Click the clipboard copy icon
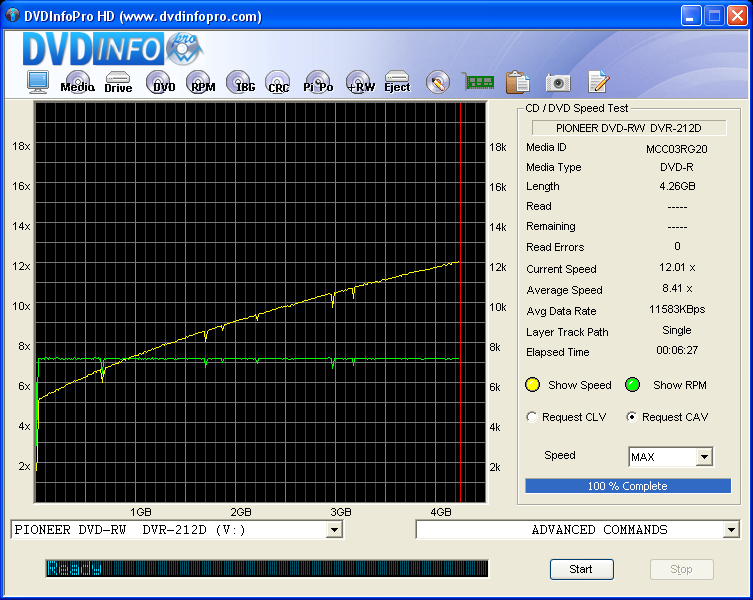The width and height of the screenshot is (753, 600). click(517, 82)
